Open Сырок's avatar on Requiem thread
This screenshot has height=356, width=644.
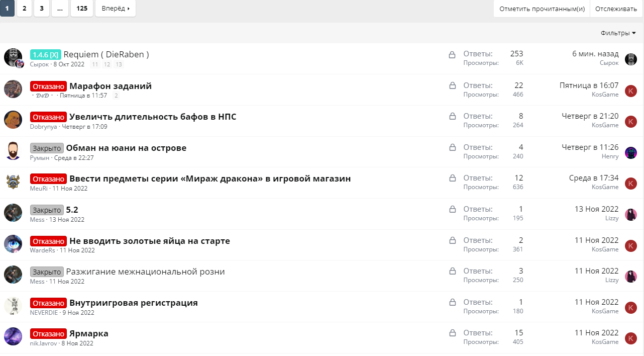tap(13, 57)
